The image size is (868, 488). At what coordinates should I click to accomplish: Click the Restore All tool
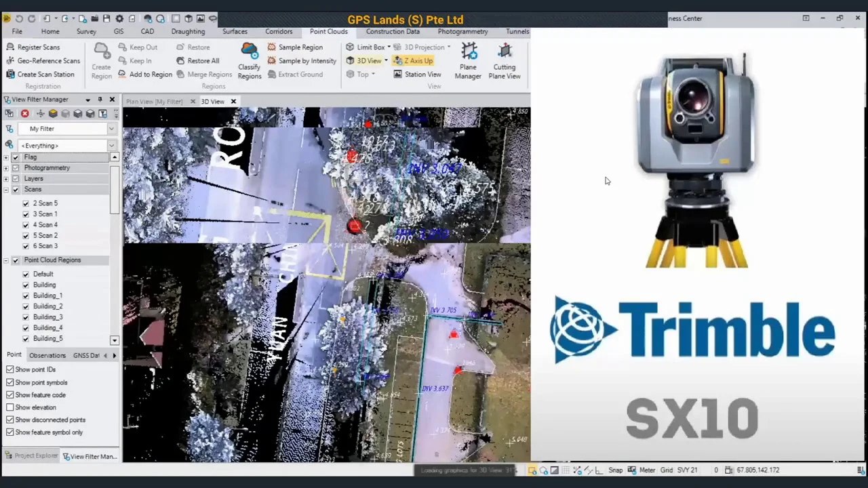pyautogui.click(x=197, y=61)
